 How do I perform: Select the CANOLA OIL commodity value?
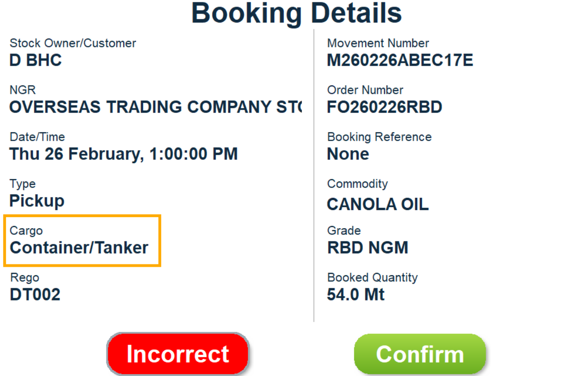[x=377, y=204]
